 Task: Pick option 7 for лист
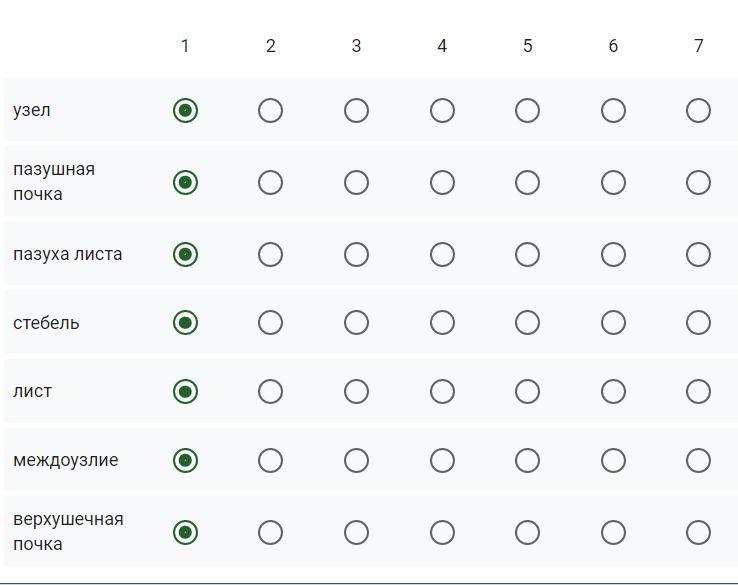(x=698, y=391)
